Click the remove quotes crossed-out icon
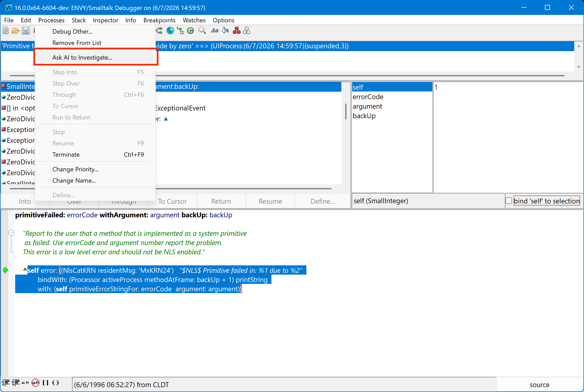Image resolution: width=584 pixels, height=392 pixels. (35, 383)
